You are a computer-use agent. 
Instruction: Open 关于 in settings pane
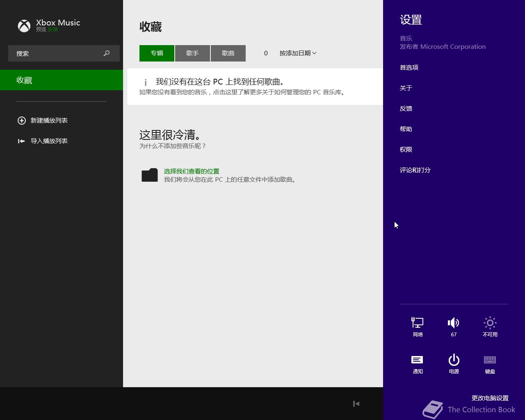pos(406,88)
